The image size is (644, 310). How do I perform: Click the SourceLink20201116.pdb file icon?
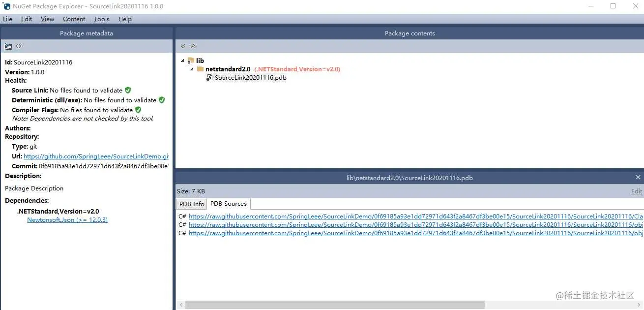(x=209, y=78)
